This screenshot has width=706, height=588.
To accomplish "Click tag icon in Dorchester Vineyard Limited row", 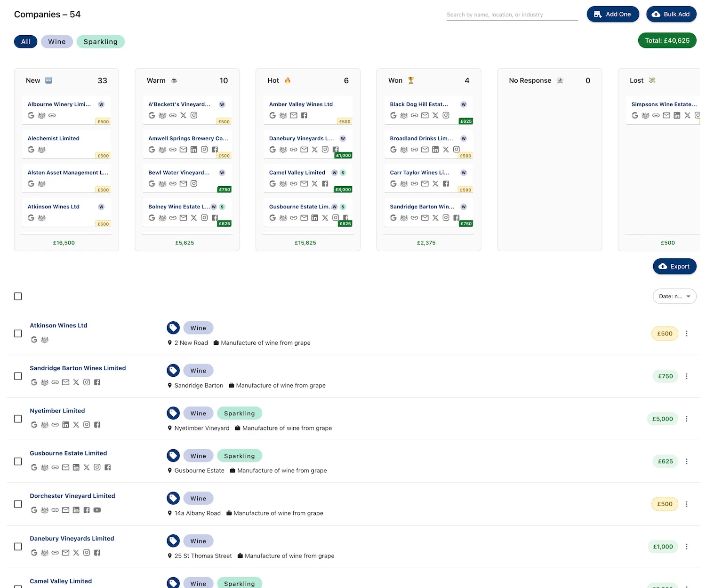I will 173,498.
